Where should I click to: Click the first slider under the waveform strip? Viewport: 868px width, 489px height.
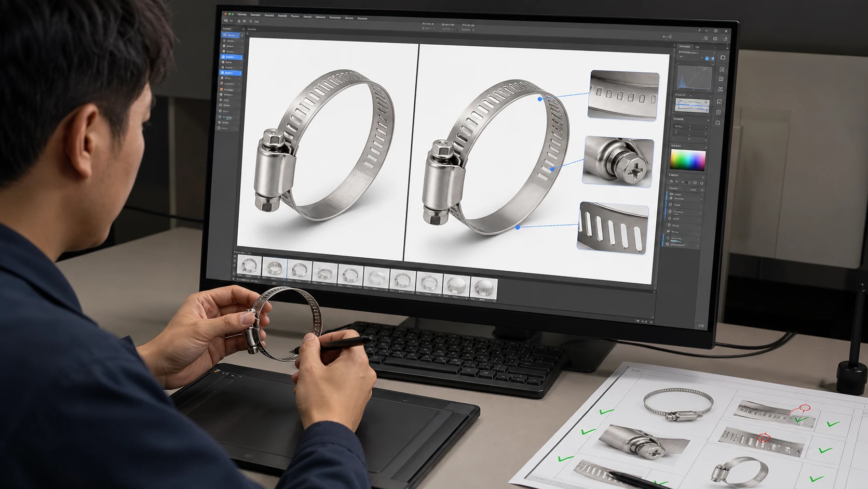[x=691, y=126]
